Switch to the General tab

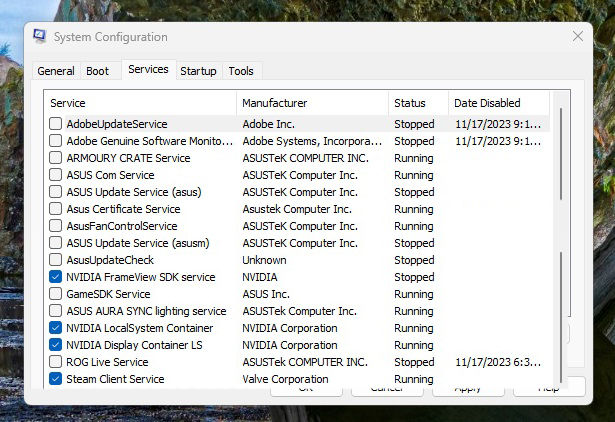coord(56,71)
